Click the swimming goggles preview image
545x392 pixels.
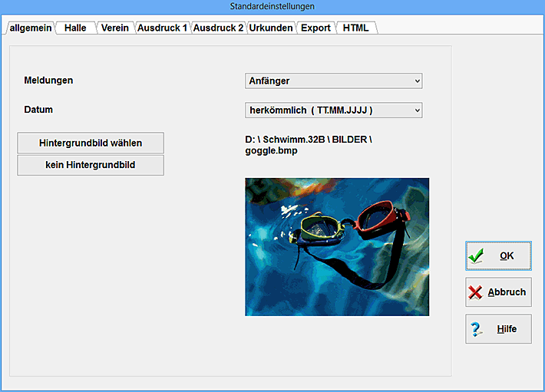337,247
